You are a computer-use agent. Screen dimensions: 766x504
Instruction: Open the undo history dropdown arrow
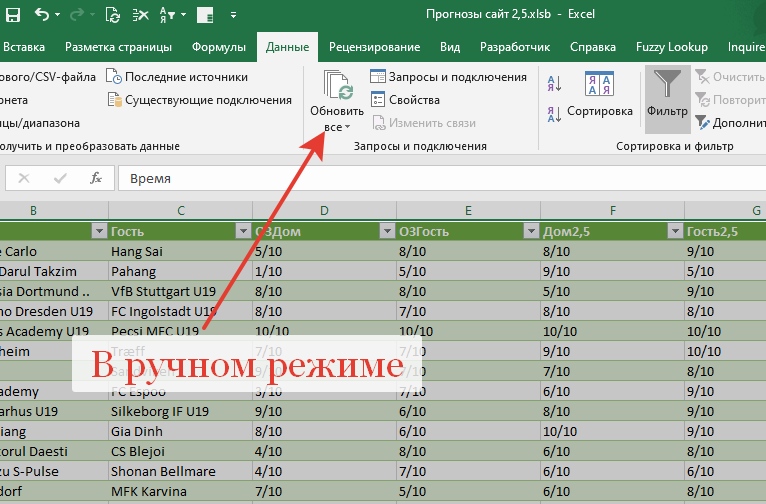tap(58, 15)
